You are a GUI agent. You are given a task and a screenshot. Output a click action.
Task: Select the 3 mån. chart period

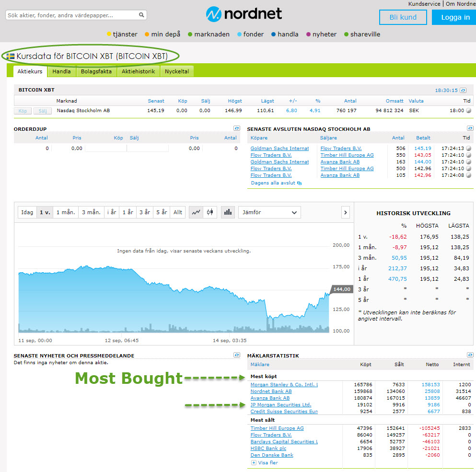coord(91,212)
